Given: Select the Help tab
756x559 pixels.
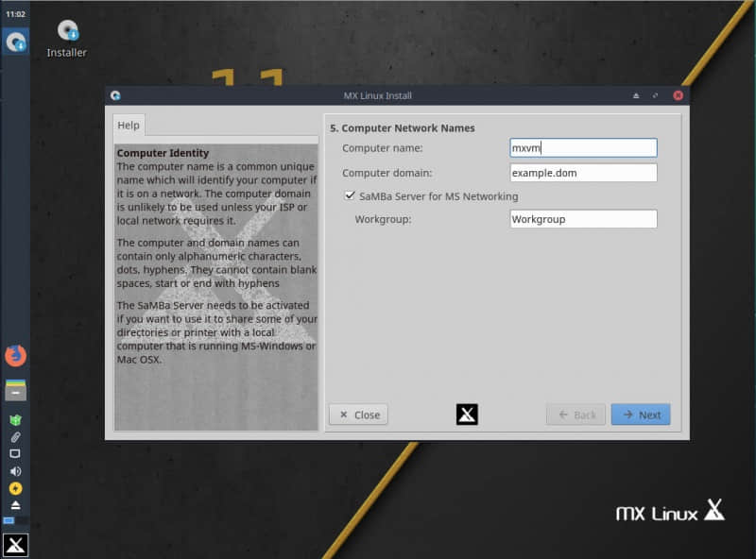Looking at the screenshot, I should point(129,126).
